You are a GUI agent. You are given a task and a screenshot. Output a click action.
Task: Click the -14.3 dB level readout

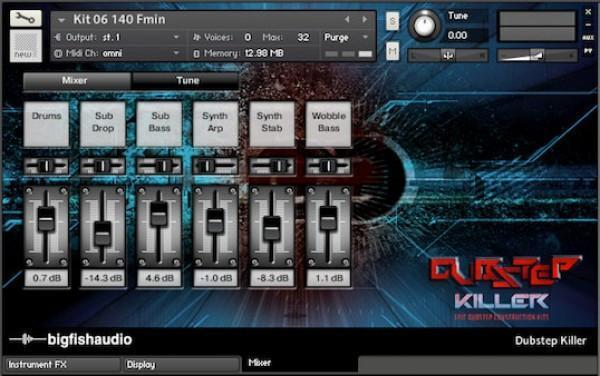point(103,278)
